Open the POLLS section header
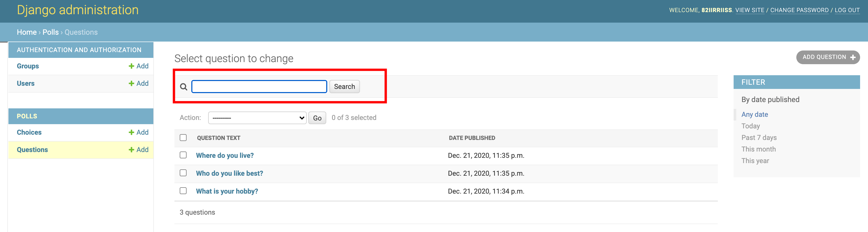 click(27, 116)
